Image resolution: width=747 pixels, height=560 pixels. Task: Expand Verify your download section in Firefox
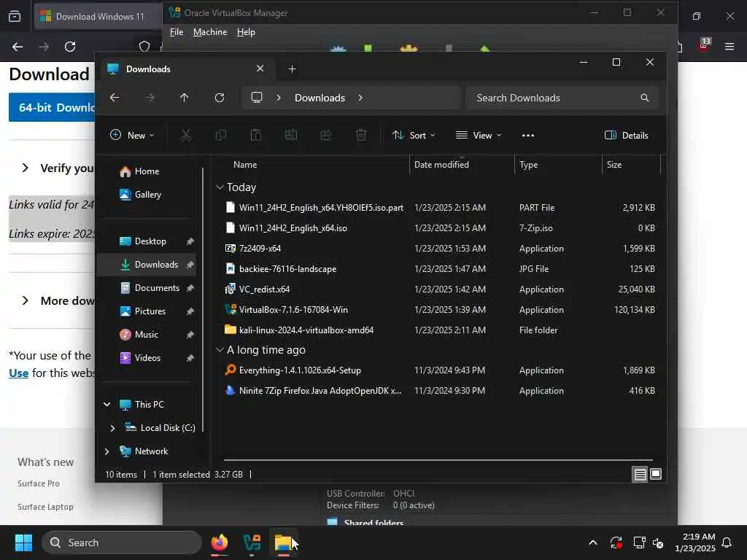click(x=26, y=168)
